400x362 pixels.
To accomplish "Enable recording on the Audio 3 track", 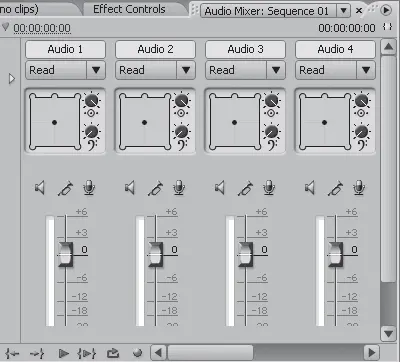I will (269, 188).
